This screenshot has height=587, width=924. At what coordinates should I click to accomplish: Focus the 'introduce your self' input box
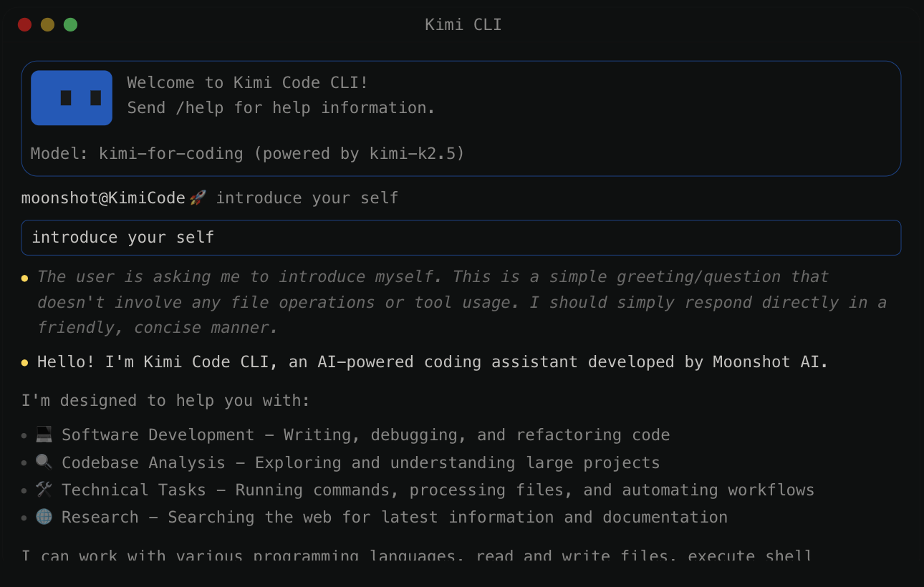pyautogui.click(x=461, y=238)
